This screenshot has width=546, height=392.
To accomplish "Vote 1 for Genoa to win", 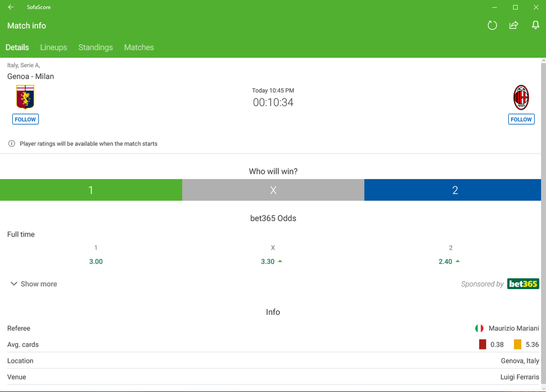I will click(91, 190).
